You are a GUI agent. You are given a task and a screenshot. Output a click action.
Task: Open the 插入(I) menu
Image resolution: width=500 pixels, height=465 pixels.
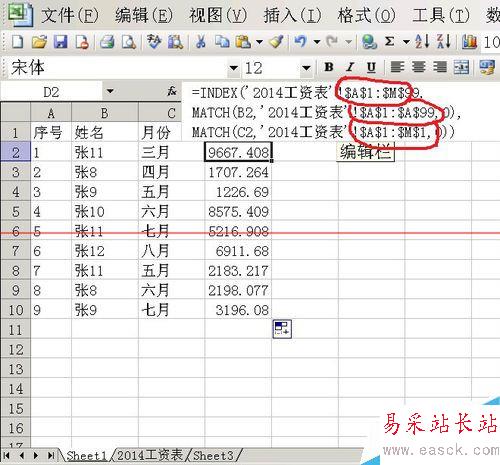pyautogui.click(x=292, y=15)
